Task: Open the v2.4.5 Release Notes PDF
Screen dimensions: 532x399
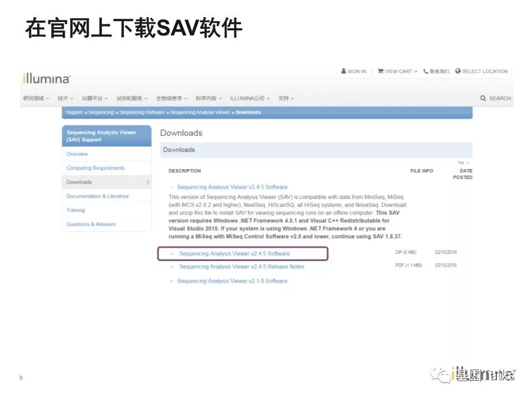Action: point(241,267)
